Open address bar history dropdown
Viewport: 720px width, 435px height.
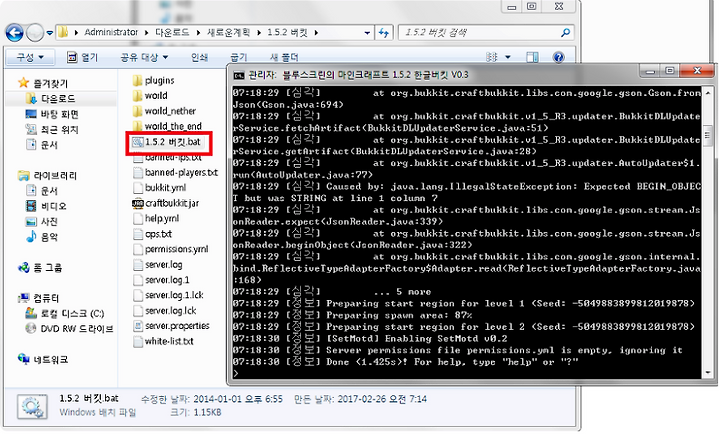point(367,33)
